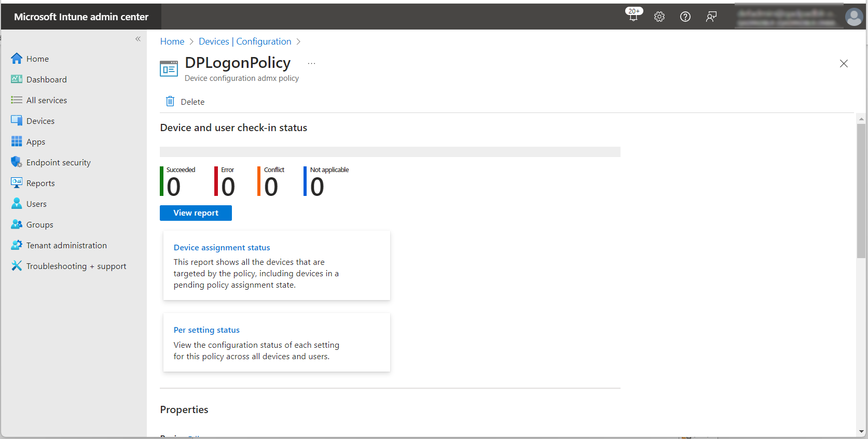Open the Per setting status report
The image size is (868, 439).
[x=206, y=330]
